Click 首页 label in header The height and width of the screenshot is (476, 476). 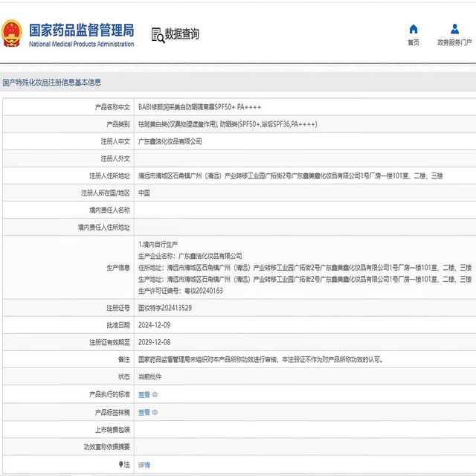[414, 42]
